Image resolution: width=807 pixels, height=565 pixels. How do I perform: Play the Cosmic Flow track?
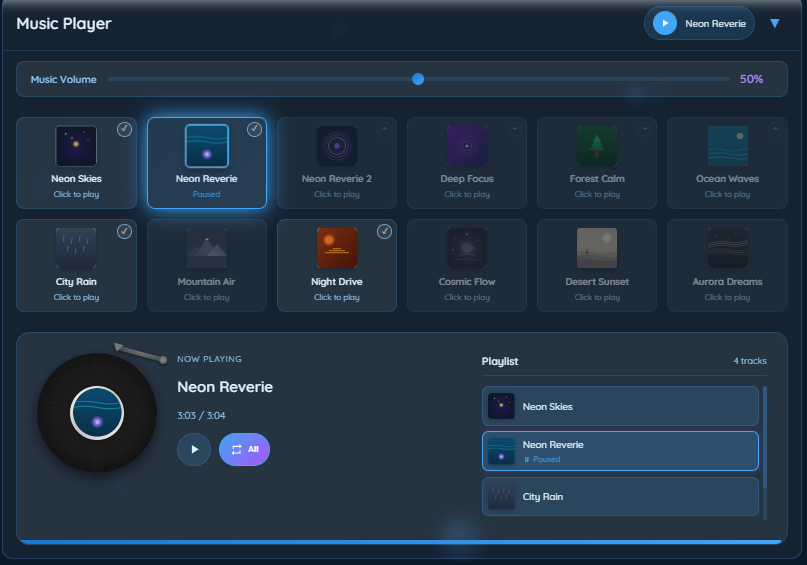467,265
